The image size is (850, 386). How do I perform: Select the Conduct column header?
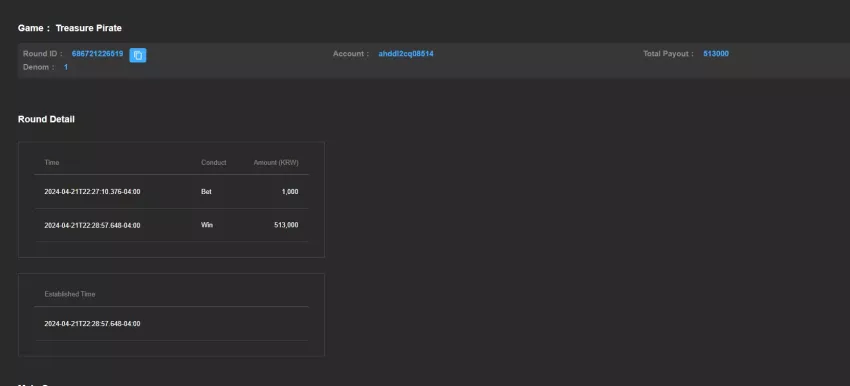point(214,163)
